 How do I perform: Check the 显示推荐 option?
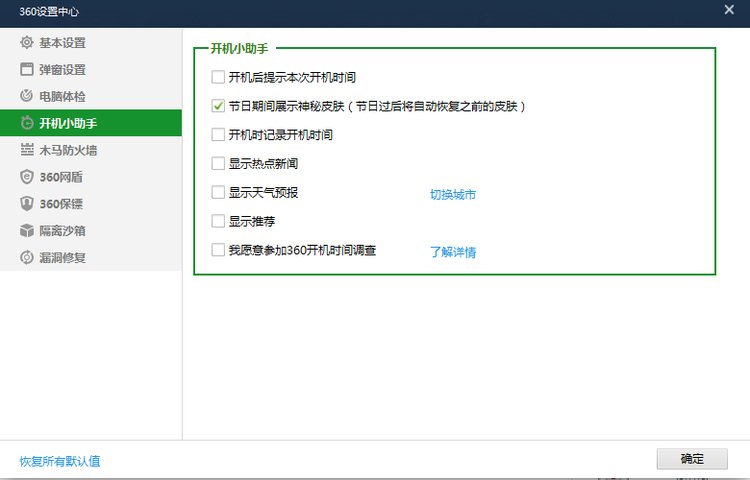tap(218, 221)
